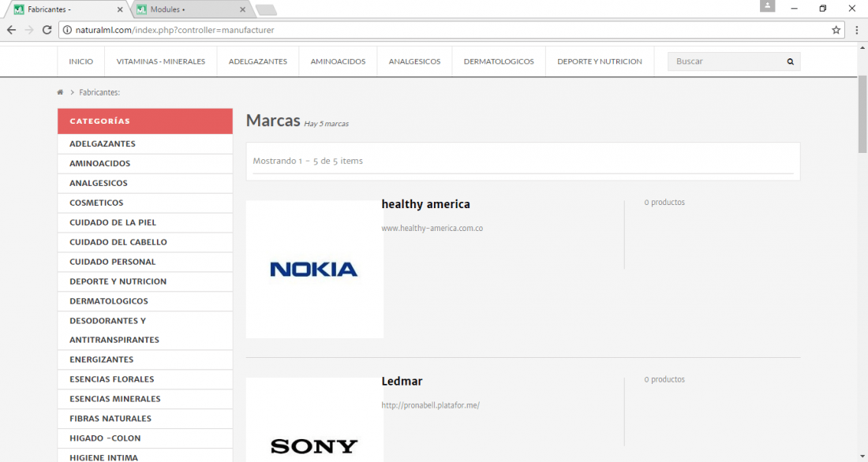
Task: Switch to the Modules browser tab
Action: pos(191,9)
